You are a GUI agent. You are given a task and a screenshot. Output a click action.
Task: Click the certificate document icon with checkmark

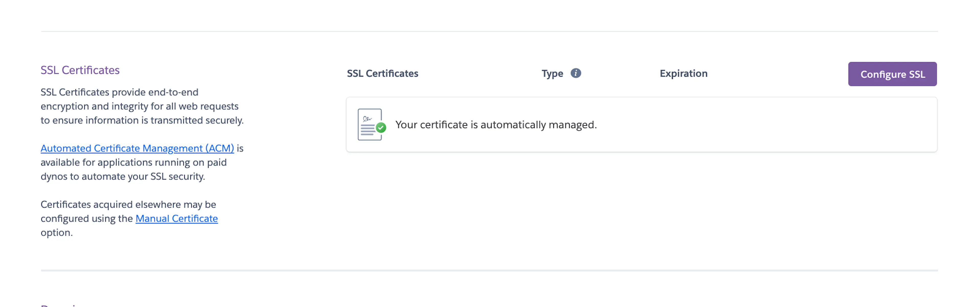pos(372,124)
